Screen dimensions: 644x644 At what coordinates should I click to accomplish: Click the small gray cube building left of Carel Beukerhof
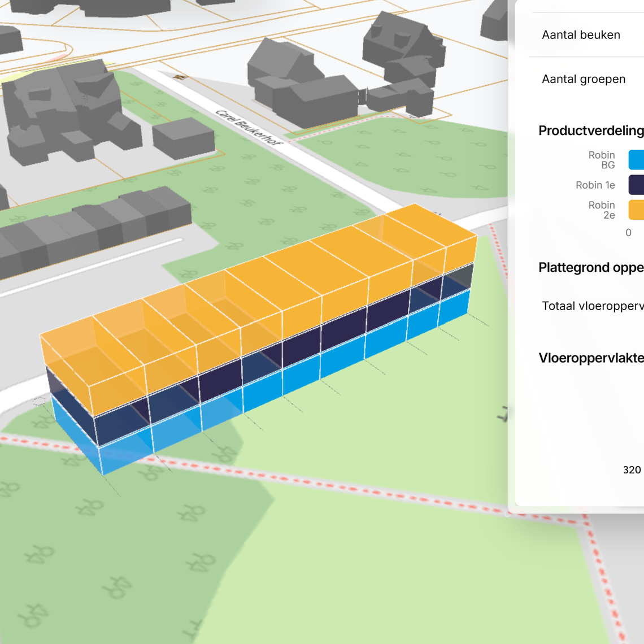click(x=183, y=137)
